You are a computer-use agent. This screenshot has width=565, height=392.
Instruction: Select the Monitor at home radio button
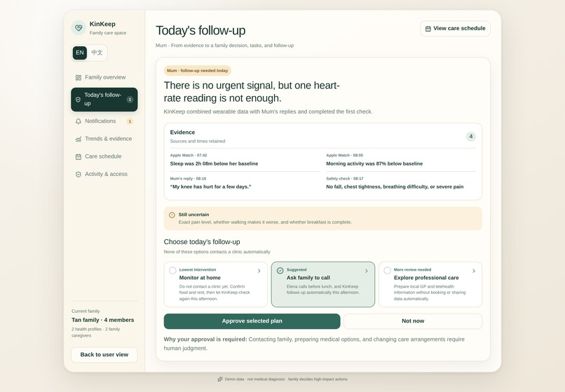point(172,271)
